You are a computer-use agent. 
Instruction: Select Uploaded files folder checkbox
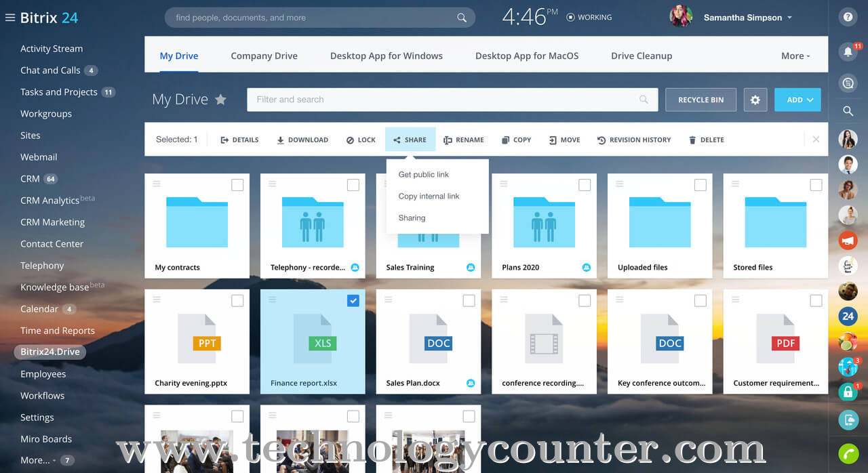tap(701, 185)
